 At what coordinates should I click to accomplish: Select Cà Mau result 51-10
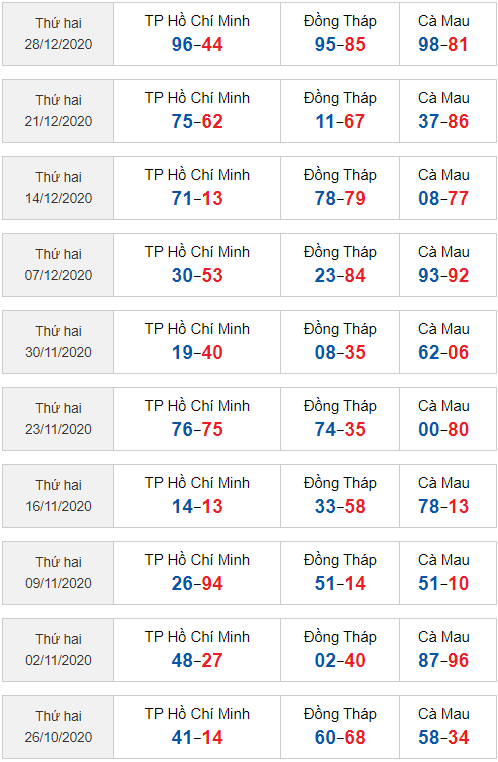(x=444, y=583)
